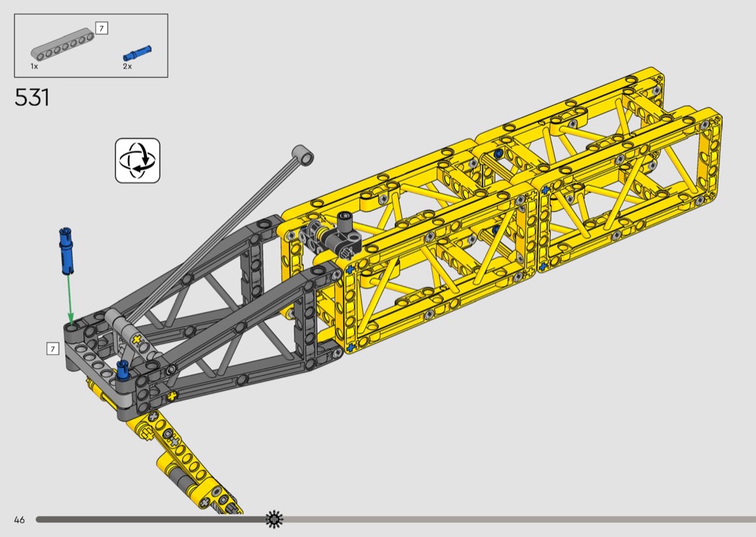
Task: Select the gray 7-hole beam in parts box
Action: 63,45
